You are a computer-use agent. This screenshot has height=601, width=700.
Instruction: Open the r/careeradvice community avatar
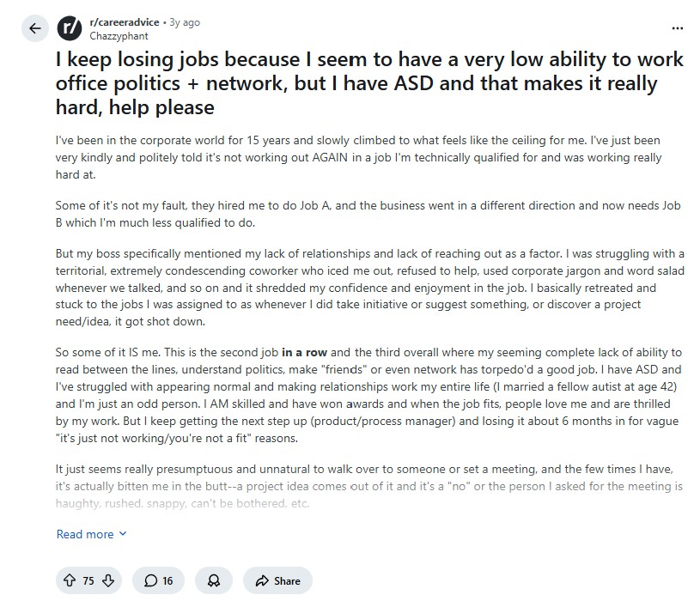pyautogui.click(x=70, y=28)
